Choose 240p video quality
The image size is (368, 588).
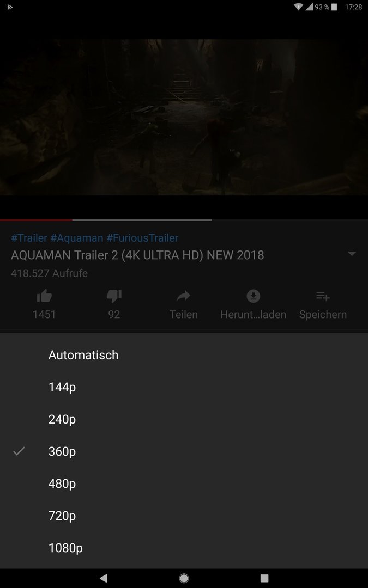[x=184, y=419]
